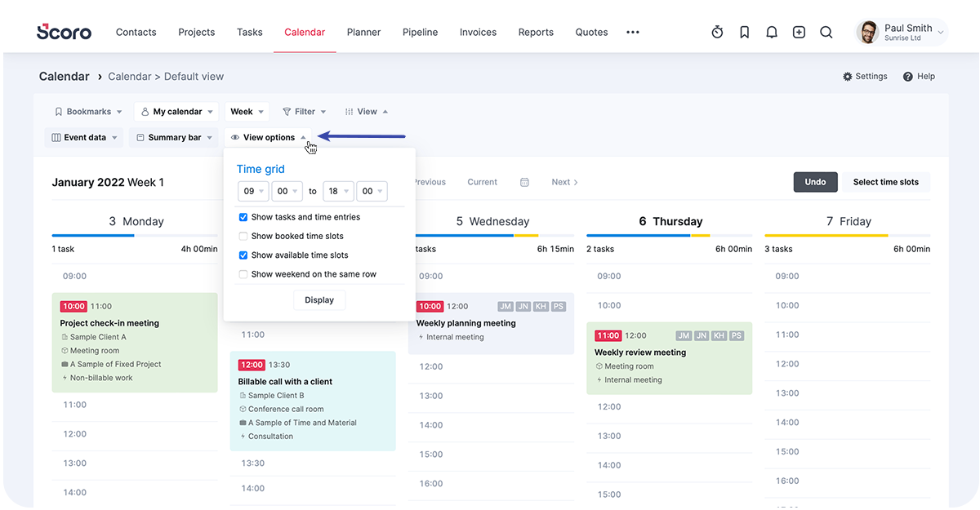
Task: Open the Event data dropdown
Action: pos(84,138)
